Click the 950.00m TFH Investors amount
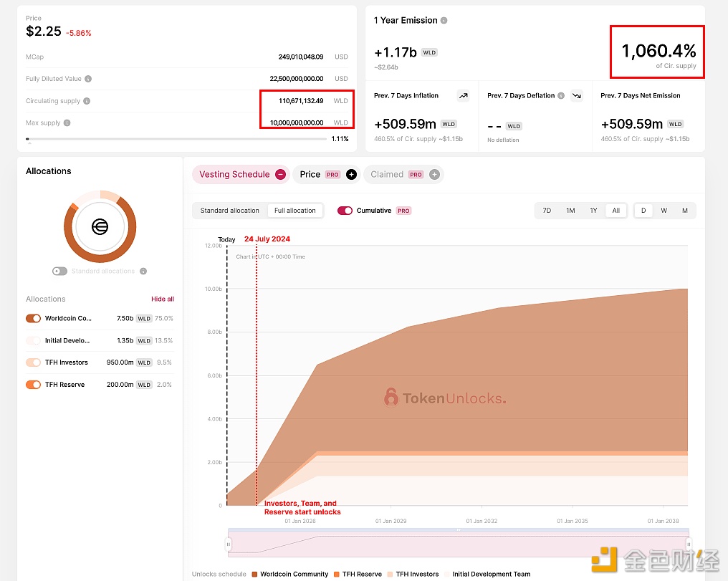The width and height of the screenshot is (728, 581). (120, 362)
